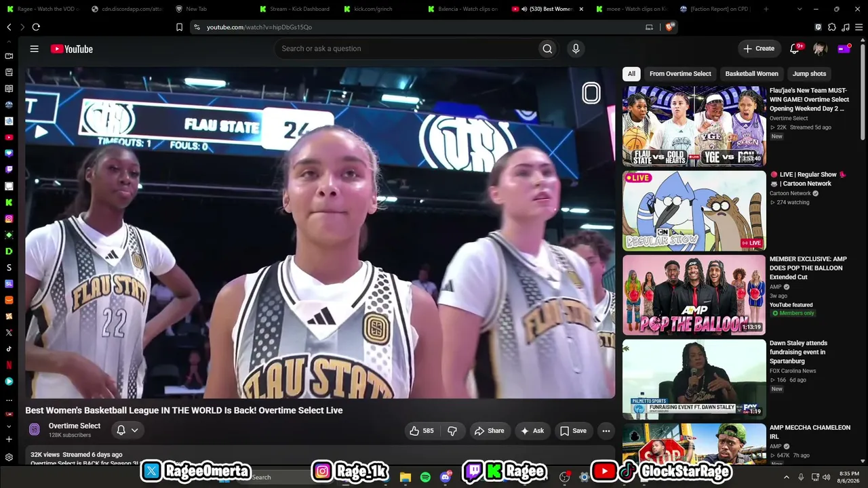The image size is (868, 488).
Task: Bookmark this page in the address bar
Action: pyautogui.click(x=179, y=27)
